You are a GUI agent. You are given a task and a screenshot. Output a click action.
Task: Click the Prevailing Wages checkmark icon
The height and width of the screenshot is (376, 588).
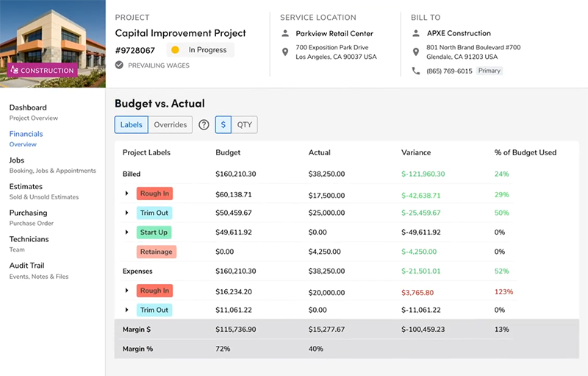coord(119,65)
